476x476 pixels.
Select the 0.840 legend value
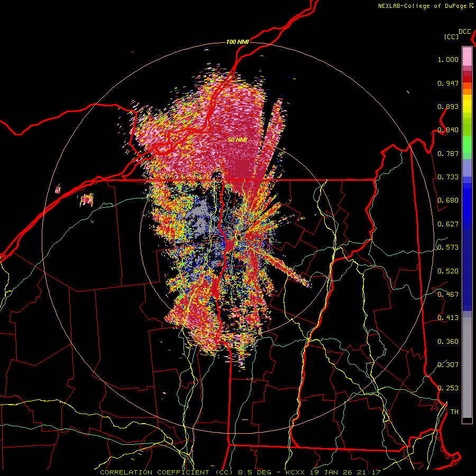click(448, 130)
